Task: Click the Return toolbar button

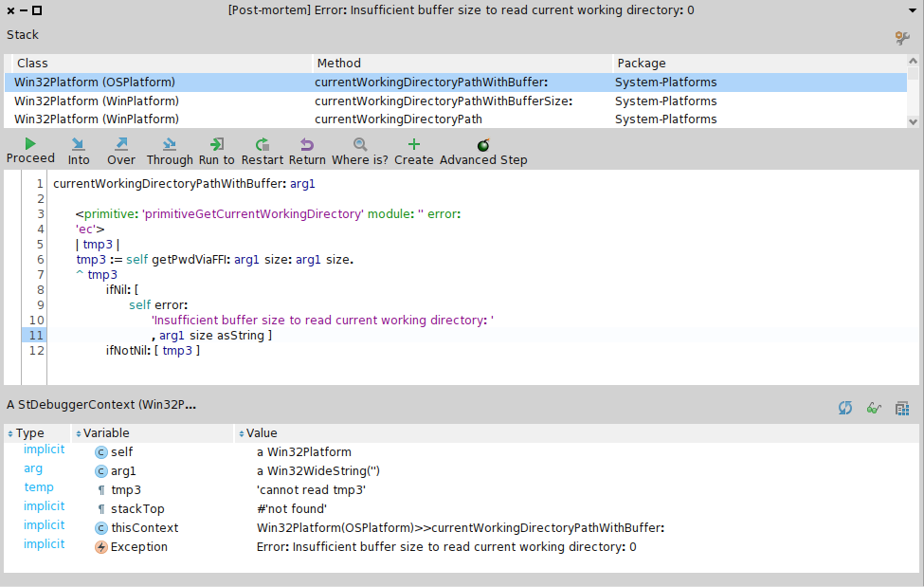Action: point(307,151)
